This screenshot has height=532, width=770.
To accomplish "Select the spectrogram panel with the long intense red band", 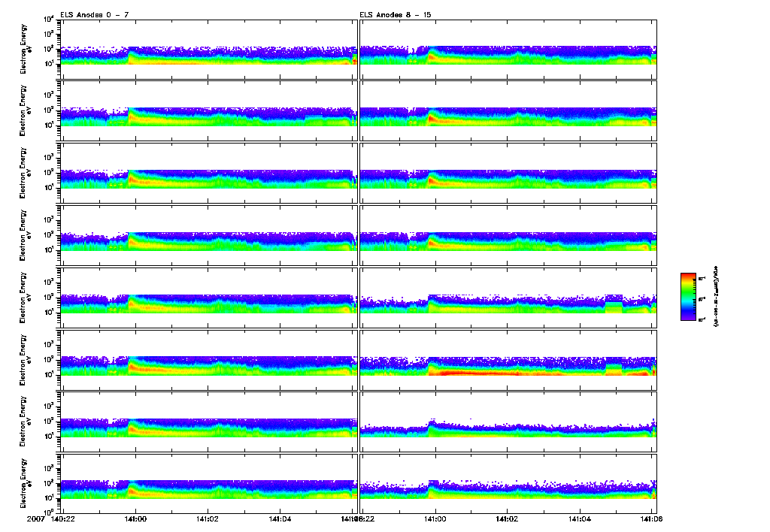I will pos(508,360).
